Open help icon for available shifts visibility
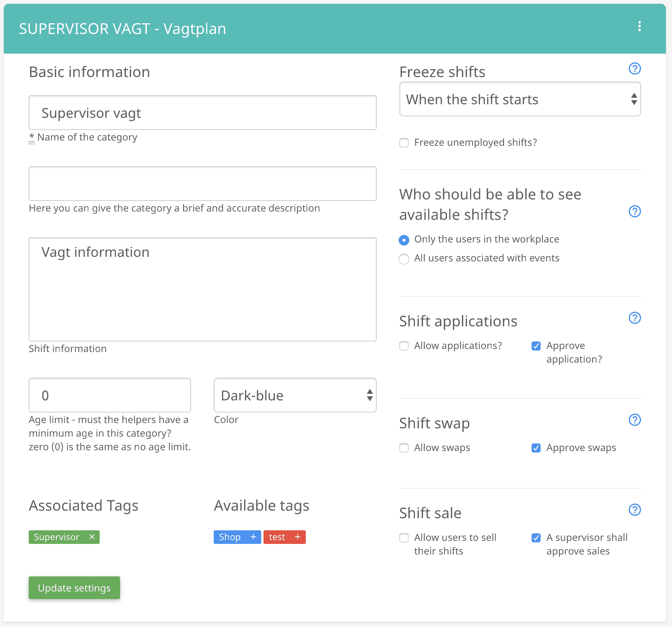 pos(635,211)
